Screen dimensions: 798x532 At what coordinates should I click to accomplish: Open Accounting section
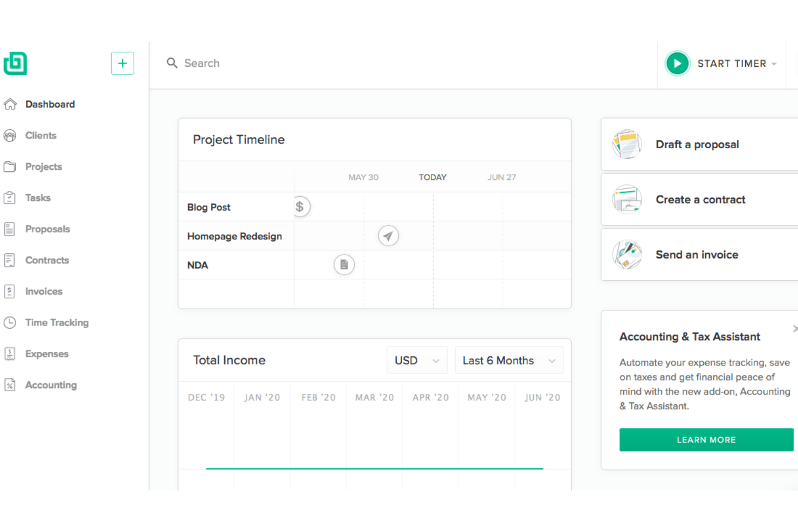tap(51, 385)
